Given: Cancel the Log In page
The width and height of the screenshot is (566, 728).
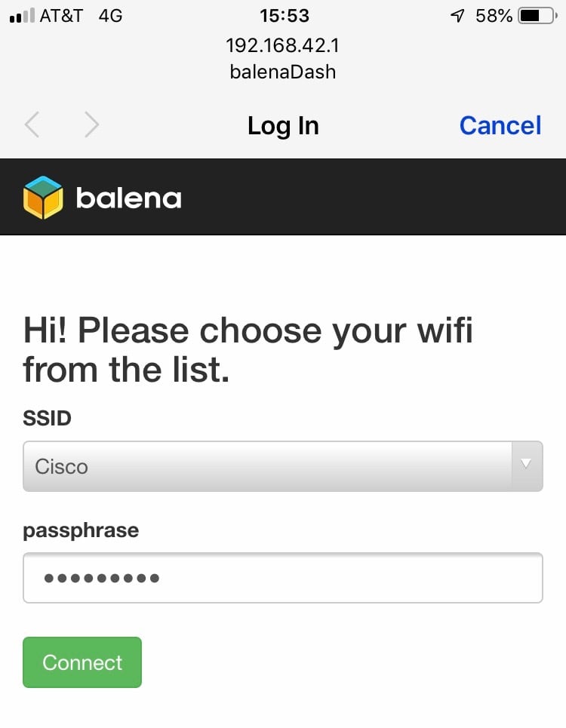Looking at the screenshot, I should click(x=500, y=125).
